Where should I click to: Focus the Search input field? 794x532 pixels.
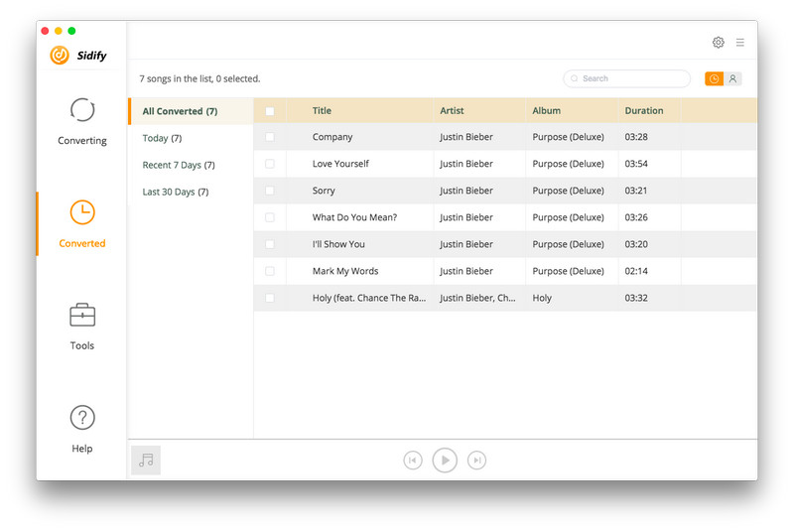pyautogui.click(x=627, y=78)
